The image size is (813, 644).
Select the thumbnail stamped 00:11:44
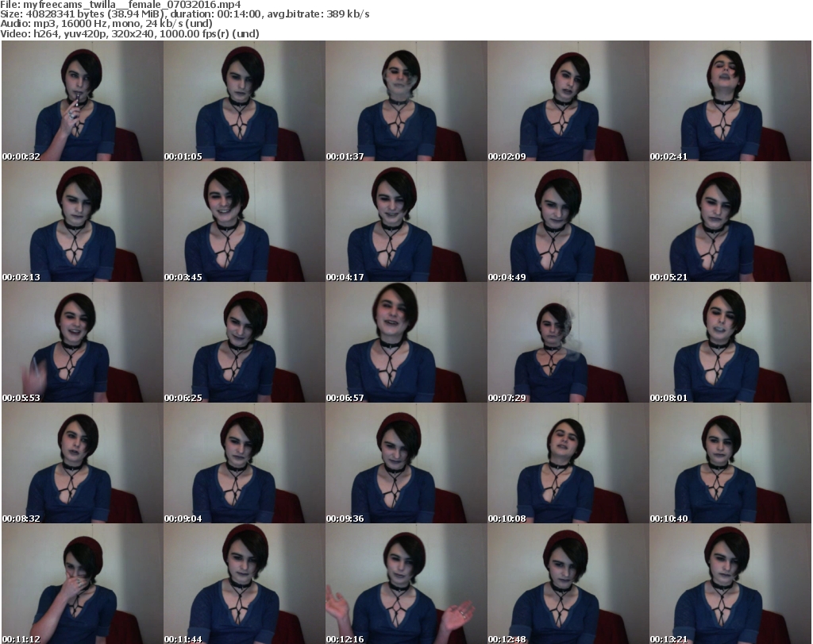pyautogui.click(x=245, y=584)
